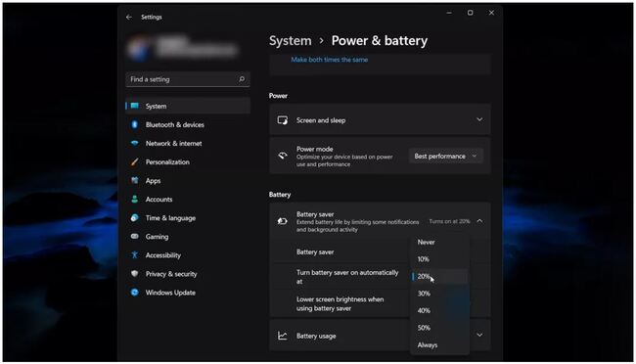This screenshot has height=364, width=636.
Task: Open the Accounts category
Action: [188, 200]
